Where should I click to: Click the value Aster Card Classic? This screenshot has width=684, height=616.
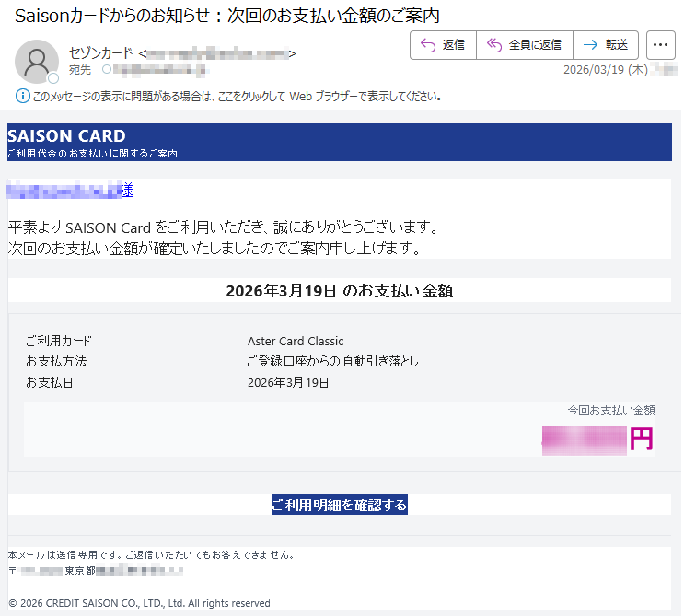click(x=296, y=342)
